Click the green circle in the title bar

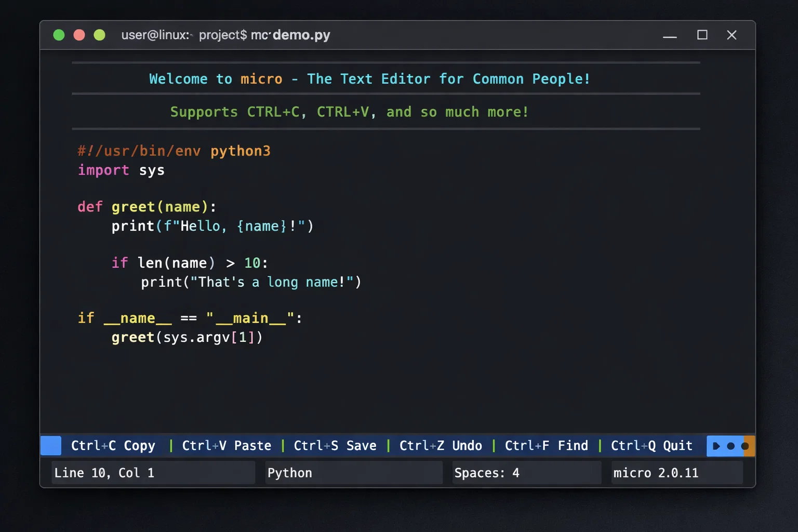point(59,35)
